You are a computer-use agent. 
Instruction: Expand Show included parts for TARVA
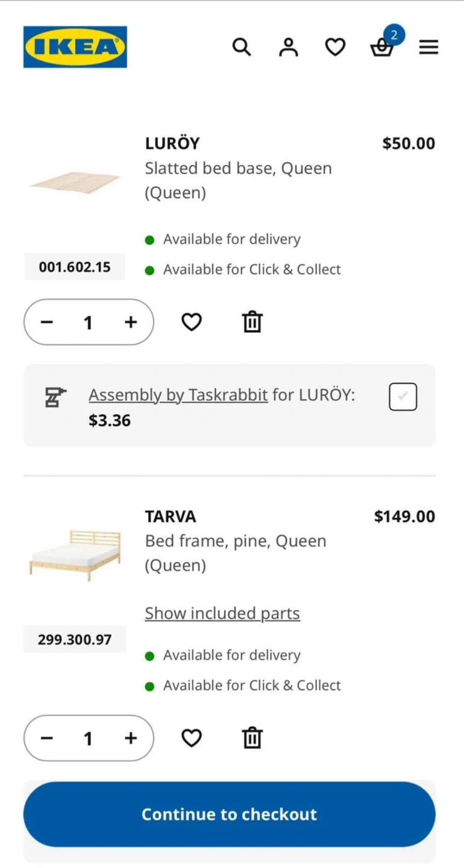click(x=222, y=613)
